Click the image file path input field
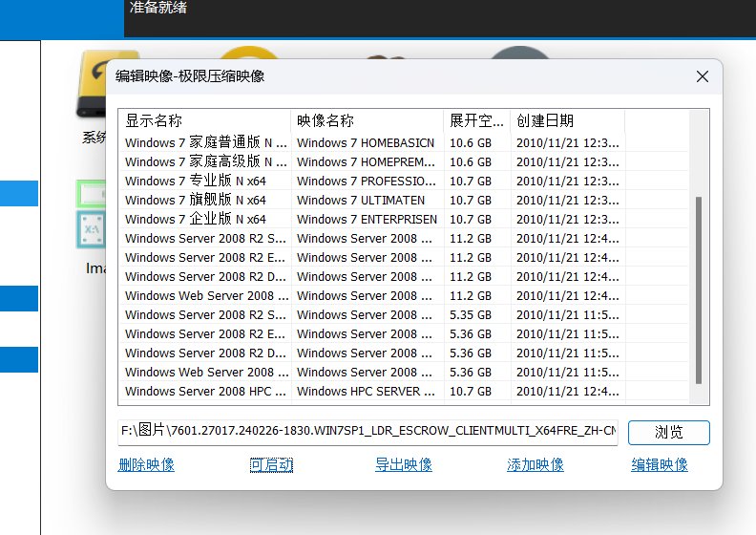Viewport: 756px width, 535px height. [367, 433]
